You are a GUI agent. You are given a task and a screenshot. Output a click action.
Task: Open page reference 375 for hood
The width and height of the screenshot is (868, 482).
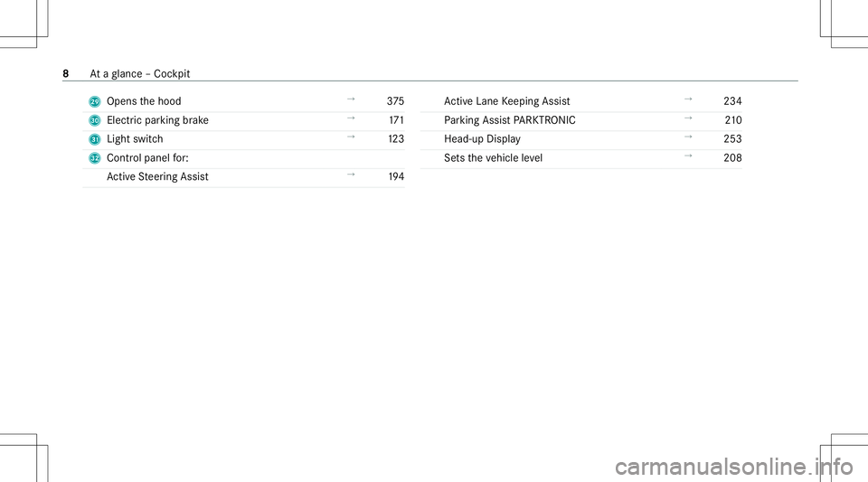pyautogui.click(x=395, y=101)
